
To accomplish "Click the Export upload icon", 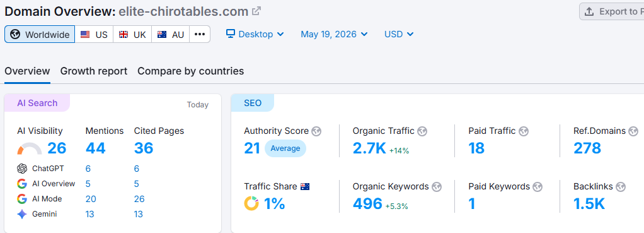I will (589, 11).
